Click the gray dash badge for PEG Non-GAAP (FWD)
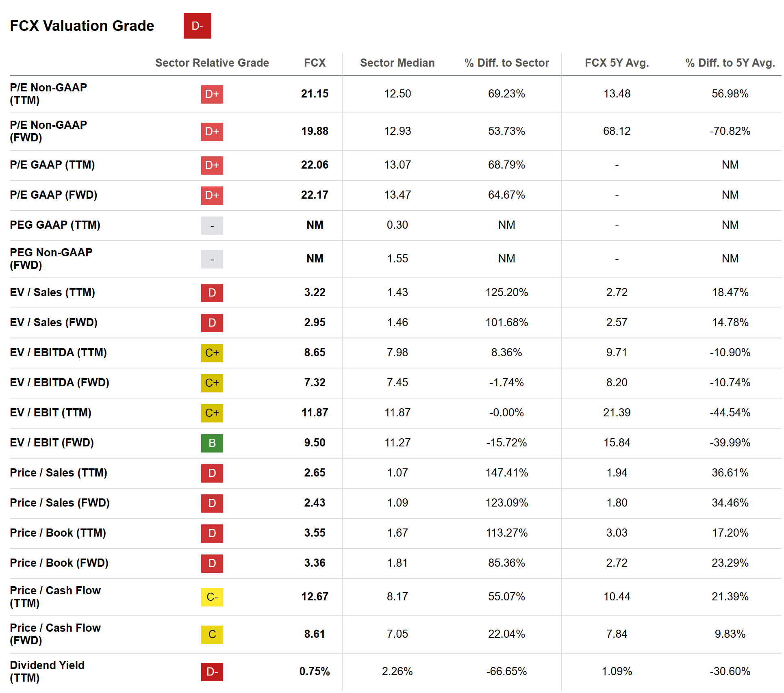The image size is (784, 693). click(x=212, y=259)
